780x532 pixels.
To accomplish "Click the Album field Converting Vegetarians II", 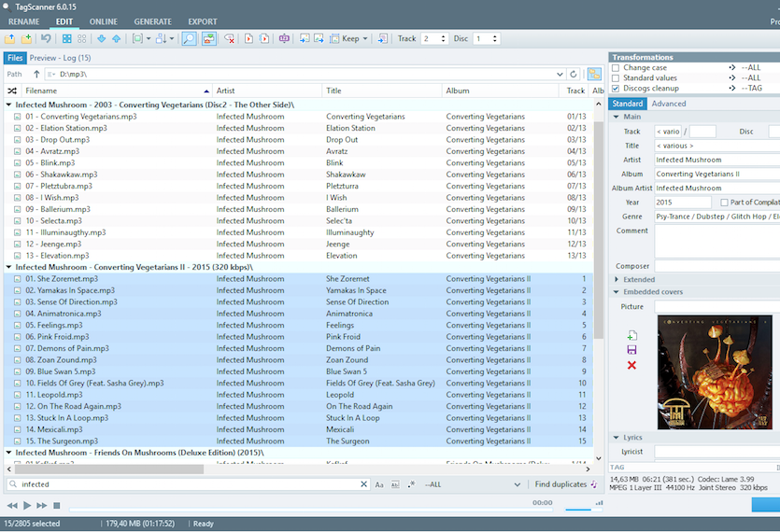I will (717, 174).
